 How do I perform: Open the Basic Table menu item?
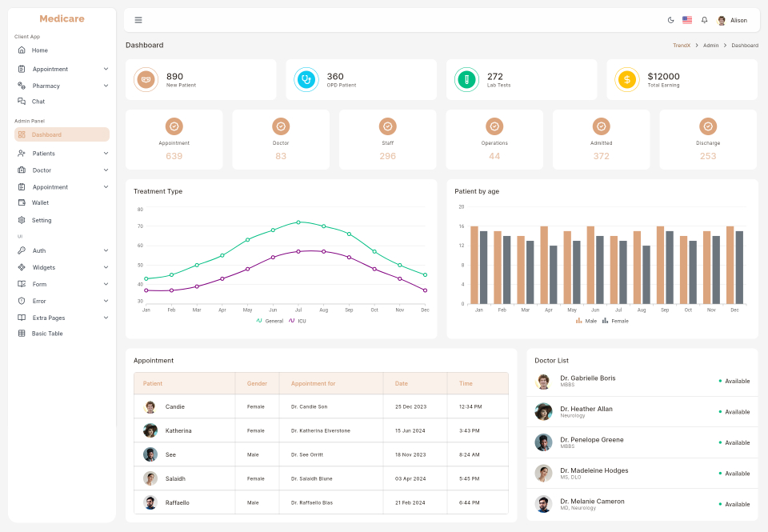[x=46, y=334]
